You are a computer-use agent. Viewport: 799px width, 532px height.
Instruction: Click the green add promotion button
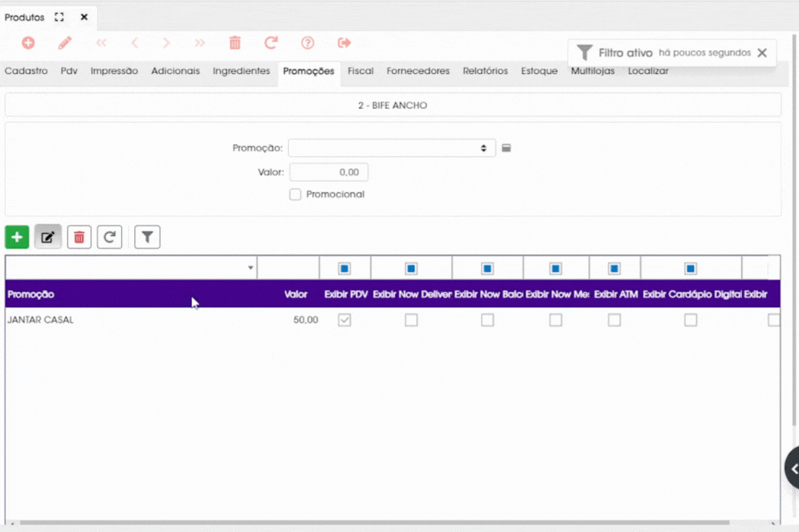coord(17,237)
